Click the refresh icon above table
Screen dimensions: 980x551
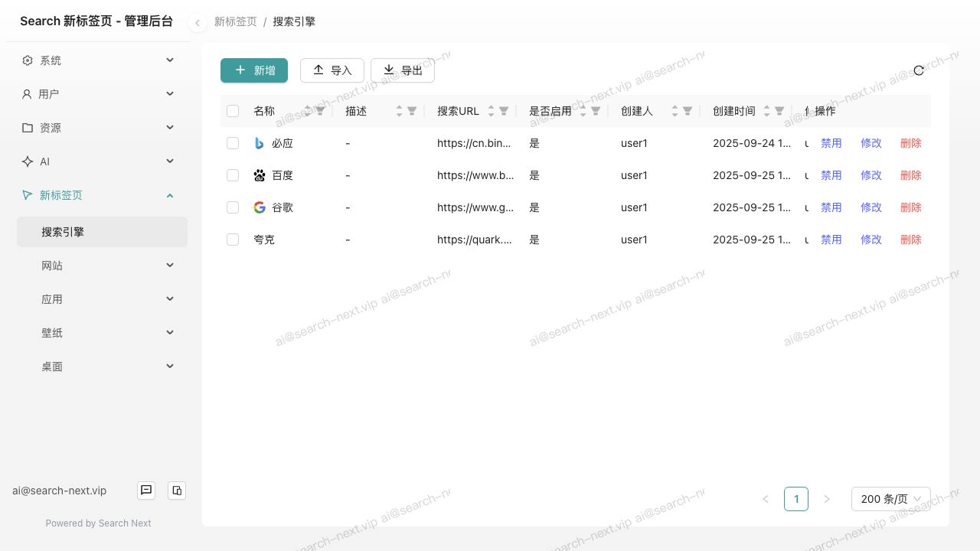919,70
